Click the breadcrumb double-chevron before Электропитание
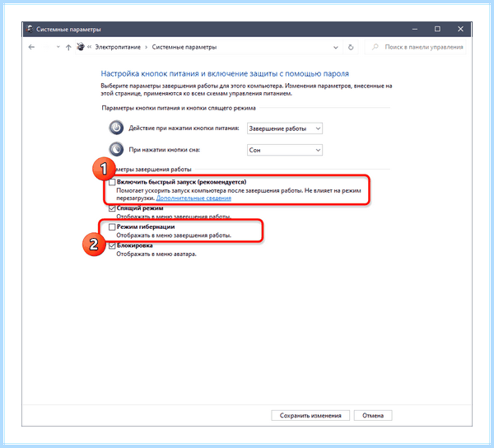Image resolution: width=494 pixels, height=448 pixels. (90, 47)
